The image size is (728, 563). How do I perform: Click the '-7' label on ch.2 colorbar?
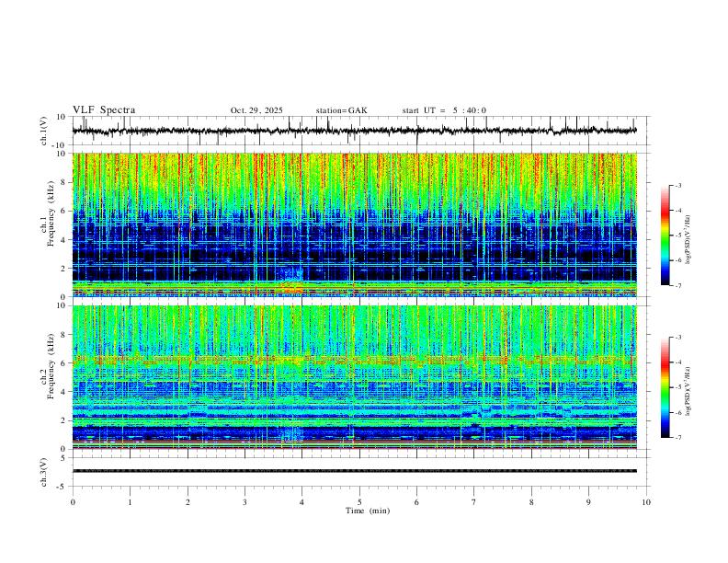pos(677,438)
